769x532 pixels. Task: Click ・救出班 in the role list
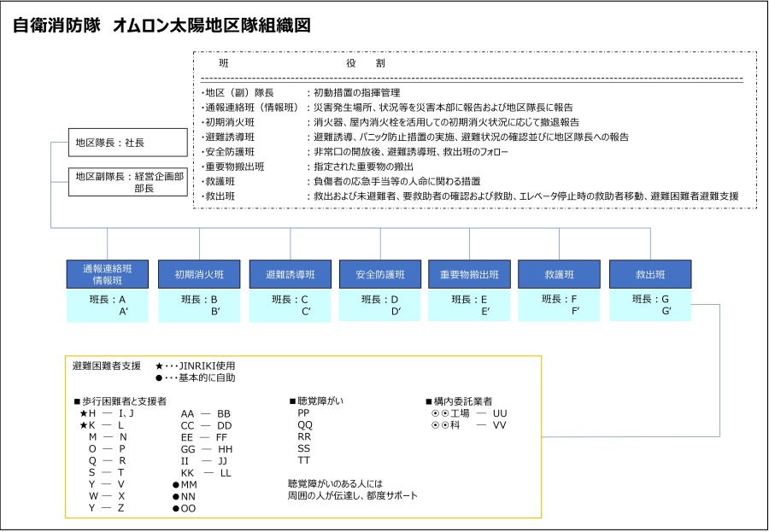[x=218, y=196]
